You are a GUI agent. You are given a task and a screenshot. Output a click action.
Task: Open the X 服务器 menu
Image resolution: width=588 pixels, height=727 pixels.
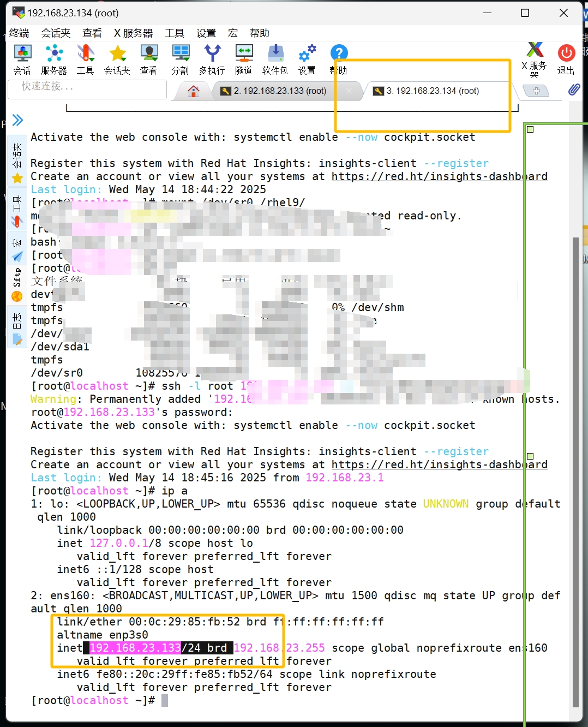pyautogui.click(x=133, y=33)
